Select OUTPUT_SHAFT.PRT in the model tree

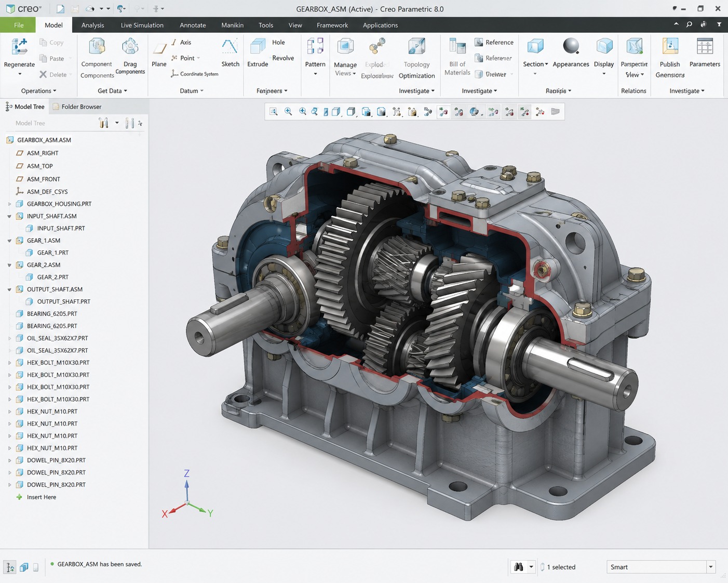pos(58,301)
